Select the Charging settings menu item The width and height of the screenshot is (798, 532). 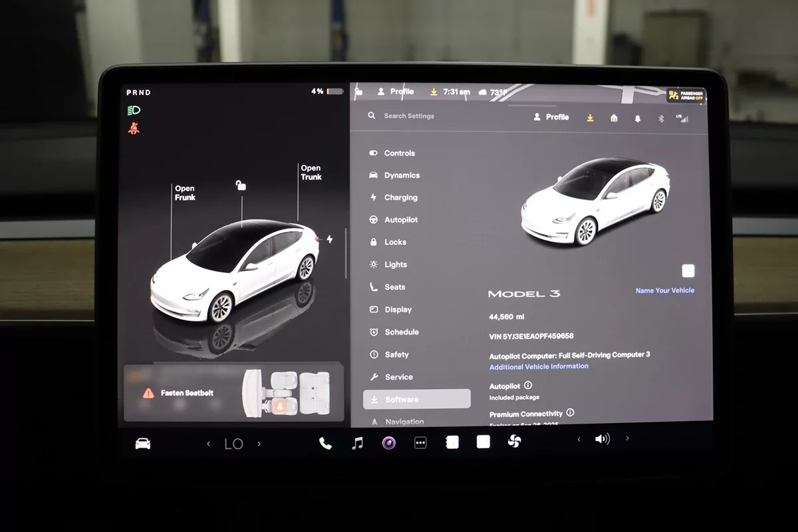(400, 198)
